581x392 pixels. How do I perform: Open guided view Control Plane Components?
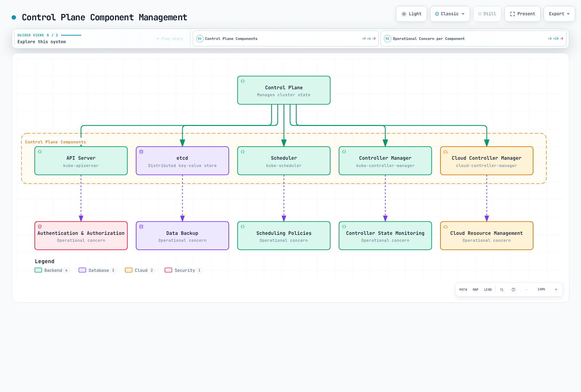tap(286, 38)
